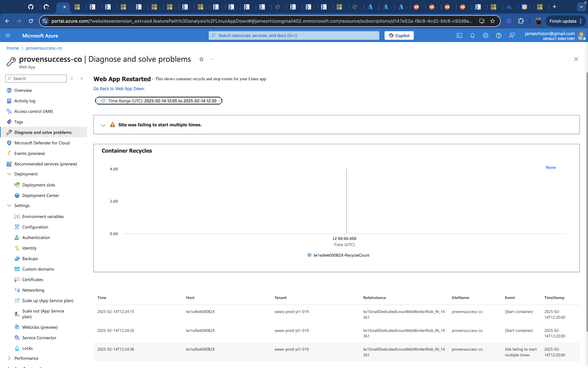Open Certificates icon

click(x=17, y=279)
